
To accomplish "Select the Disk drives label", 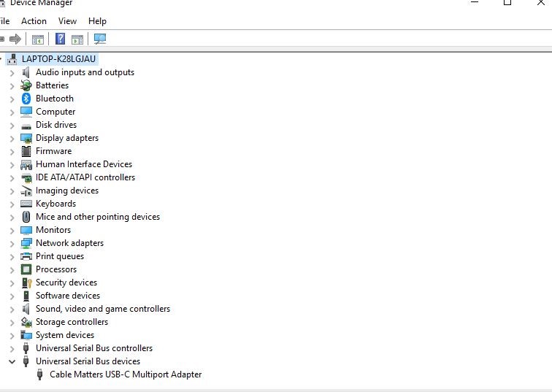I will [56, 125].
